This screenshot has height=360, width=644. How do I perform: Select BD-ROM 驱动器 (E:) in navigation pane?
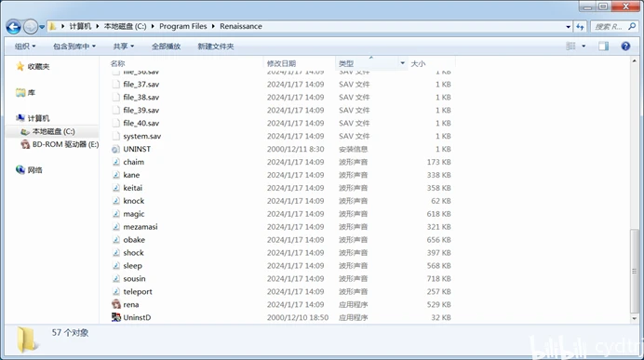coord(65,144)
